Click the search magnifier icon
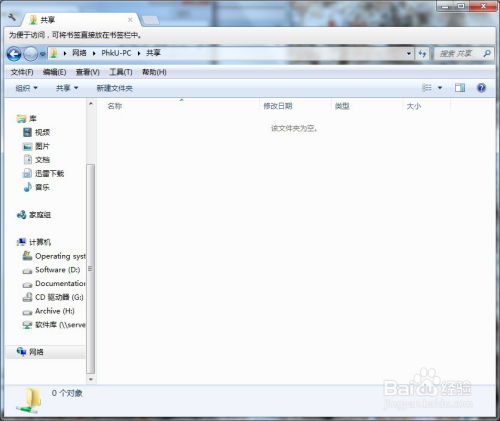Viewport: 500px width, 421px height. click(487, 53)
